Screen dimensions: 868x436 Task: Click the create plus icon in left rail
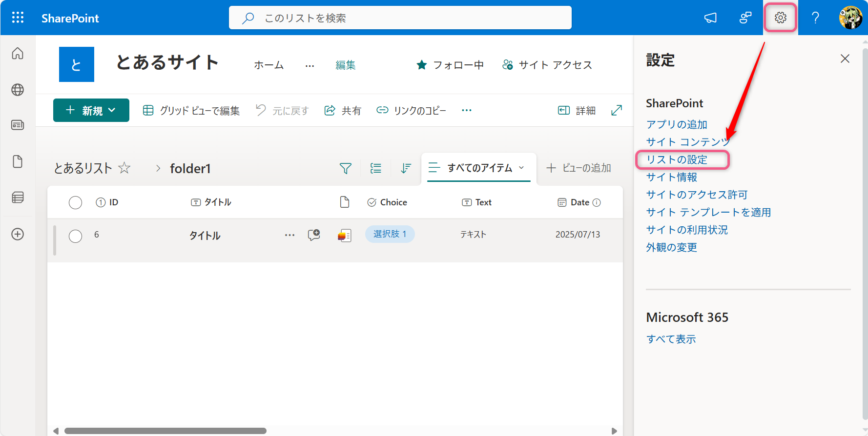[18, 234]
